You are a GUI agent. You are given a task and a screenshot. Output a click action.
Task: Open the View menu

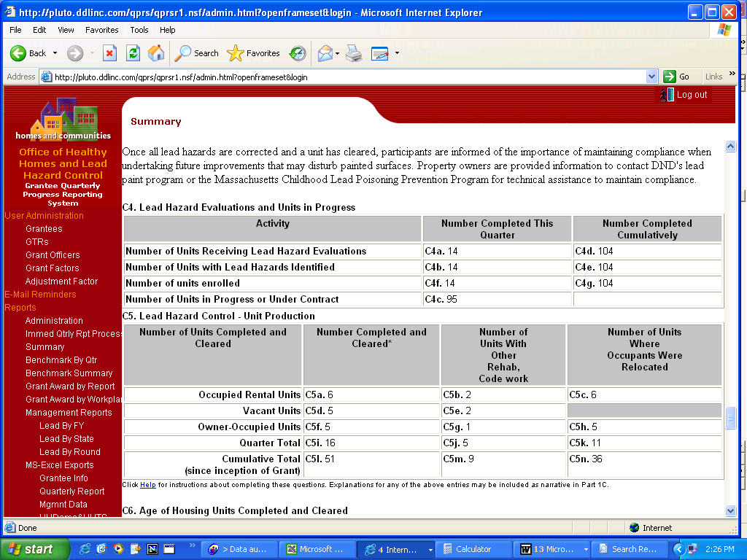pos(66,30)
